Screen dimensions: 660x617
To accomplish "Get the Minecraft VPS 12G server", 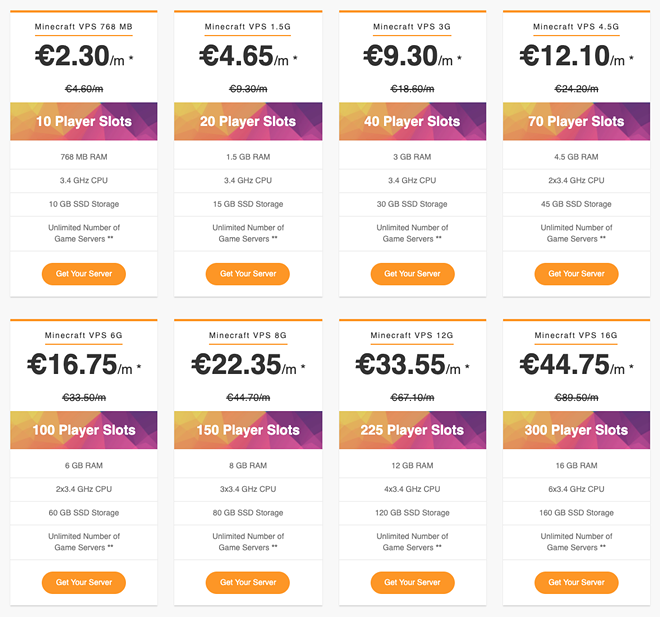I will pos(412,582).
